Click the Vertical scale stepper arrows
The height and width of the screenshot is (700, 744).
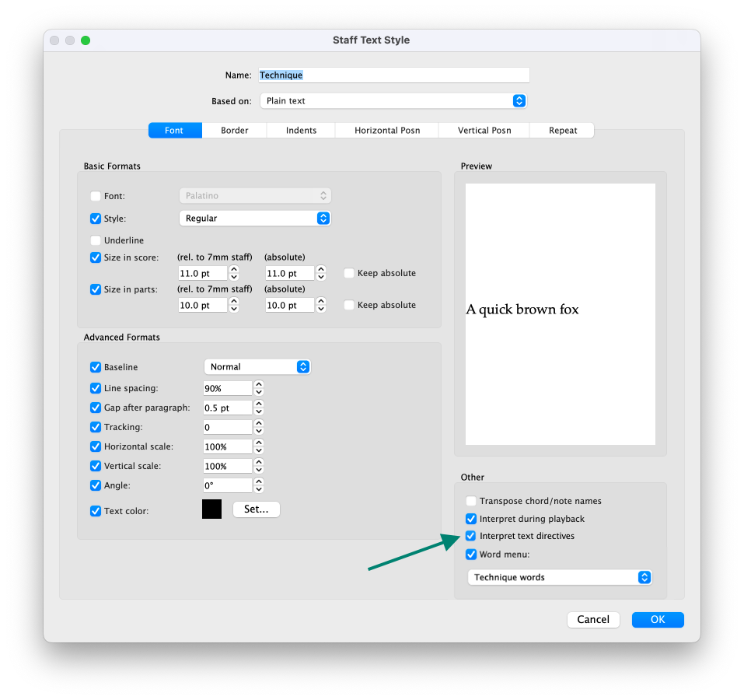click(x=259, y=466)
